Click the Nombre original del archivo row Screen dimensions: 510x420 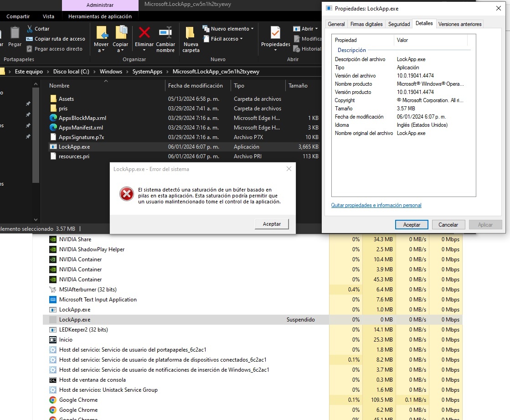click(402, 133)
